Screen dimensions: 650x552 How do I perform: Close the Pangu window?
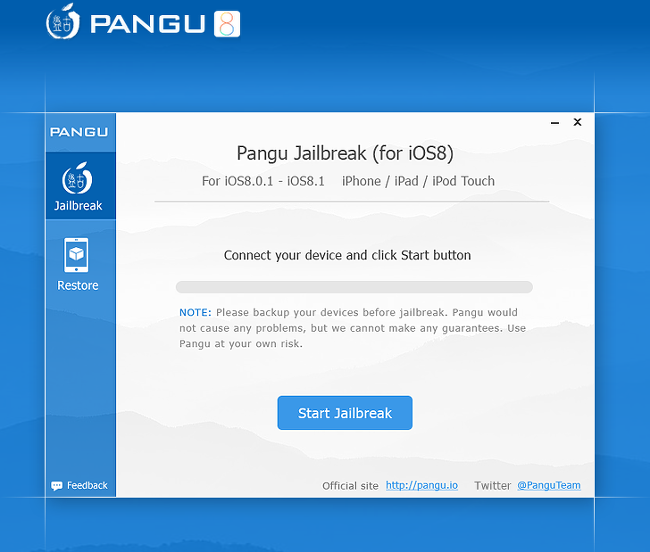point(577,122)
